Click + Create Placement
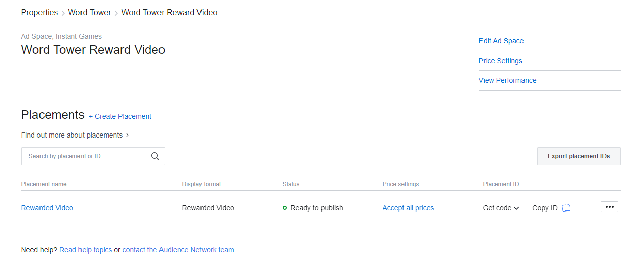Screen dimensions: 644x267 (120, 116)
